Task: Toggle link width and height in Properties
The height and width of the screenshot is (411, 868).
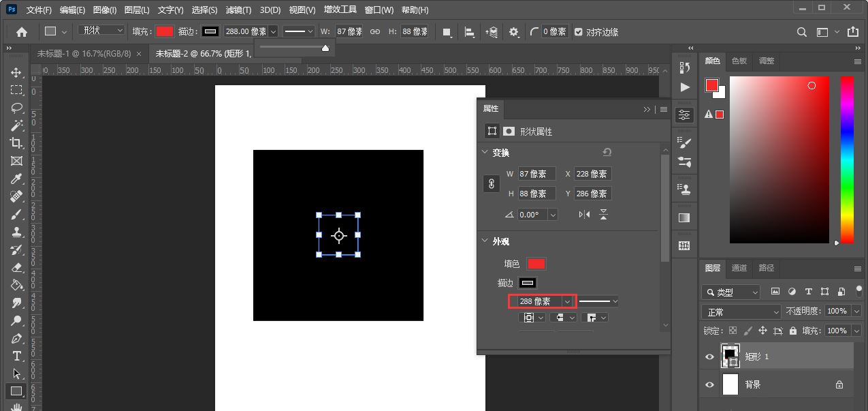Action: (492, 184)
